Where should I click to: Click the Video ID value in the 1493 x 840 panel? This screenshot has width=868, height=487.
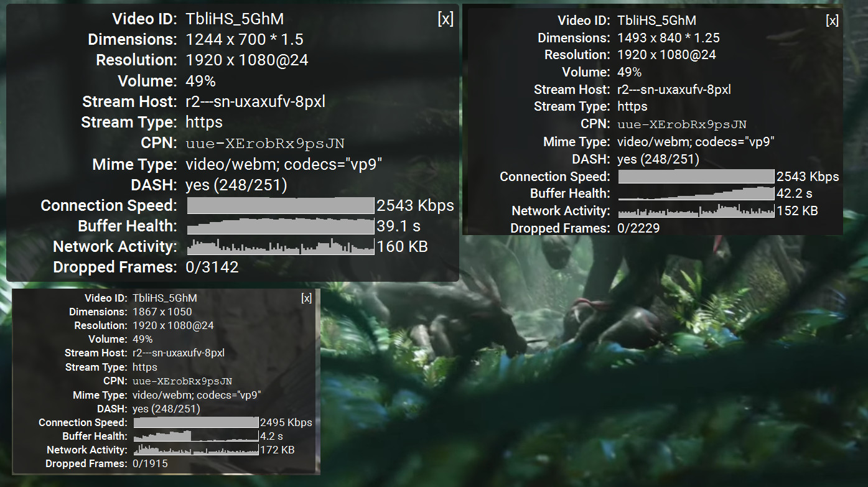tap(656, 21)
